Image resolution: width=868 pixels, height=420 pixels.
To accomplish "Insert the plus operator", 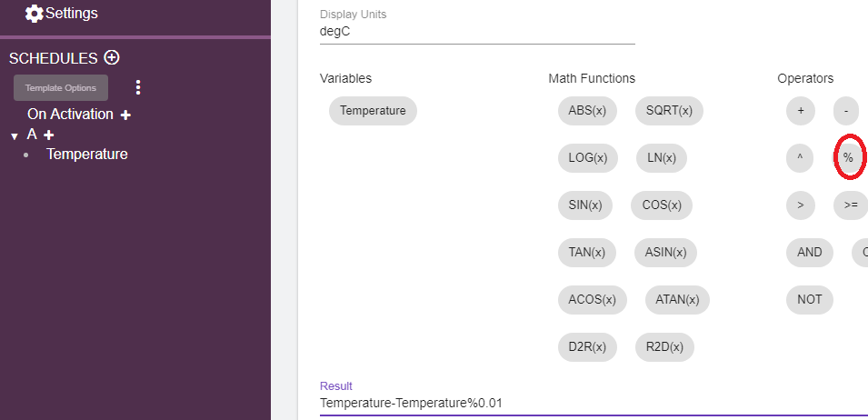I will [800, 111].
